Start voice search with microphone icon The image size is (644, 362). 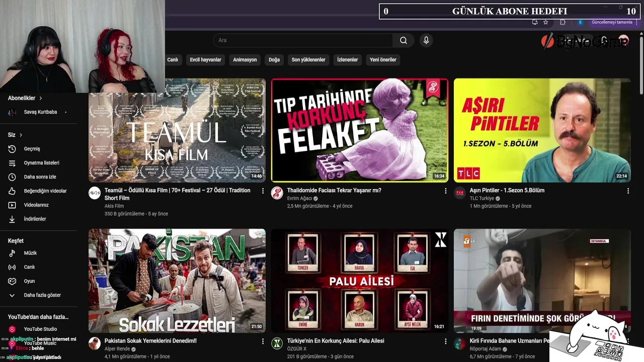pos(426,40)
